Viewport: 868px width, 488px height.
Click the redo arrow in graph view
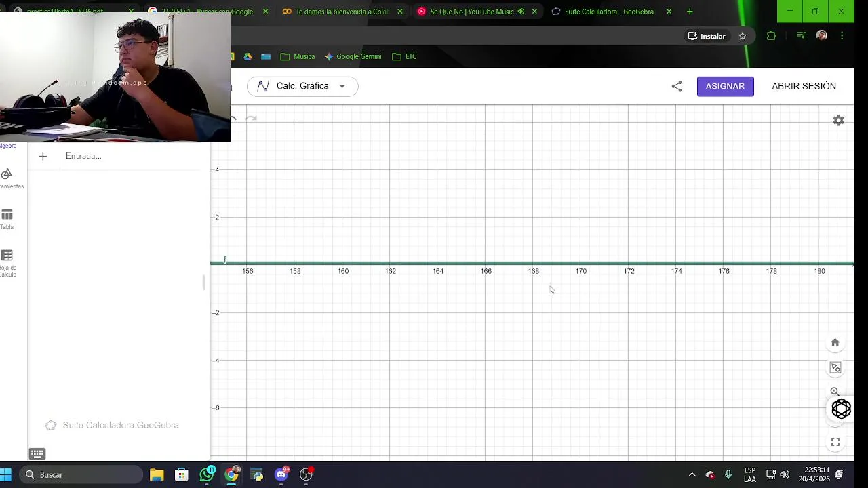click(x=251, y=119)
